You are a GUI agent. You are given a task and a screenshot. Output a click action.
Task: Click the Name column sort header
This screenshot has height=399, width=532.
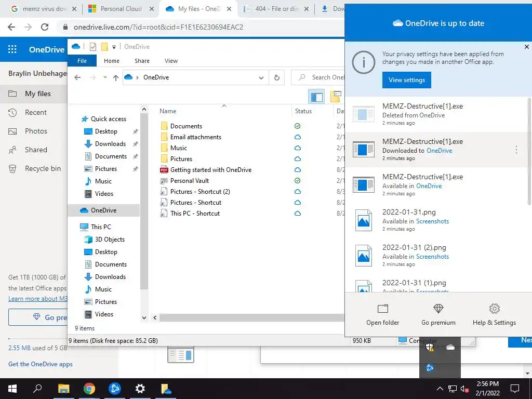click(224, 111)
